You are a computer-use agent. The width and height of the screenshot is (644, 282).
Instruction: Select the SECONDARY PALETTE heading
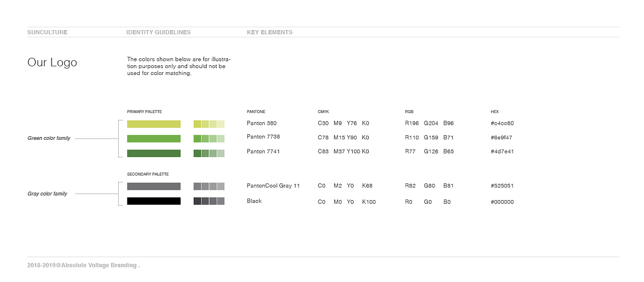pyautogui.click(x=148, y=174)
